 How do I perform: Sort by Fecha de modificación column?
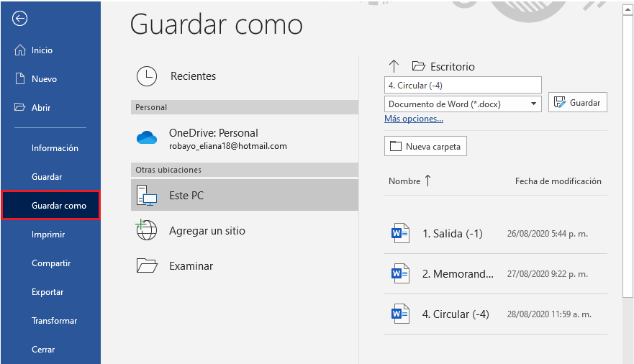pyautogui.click(x=558, y=181)
